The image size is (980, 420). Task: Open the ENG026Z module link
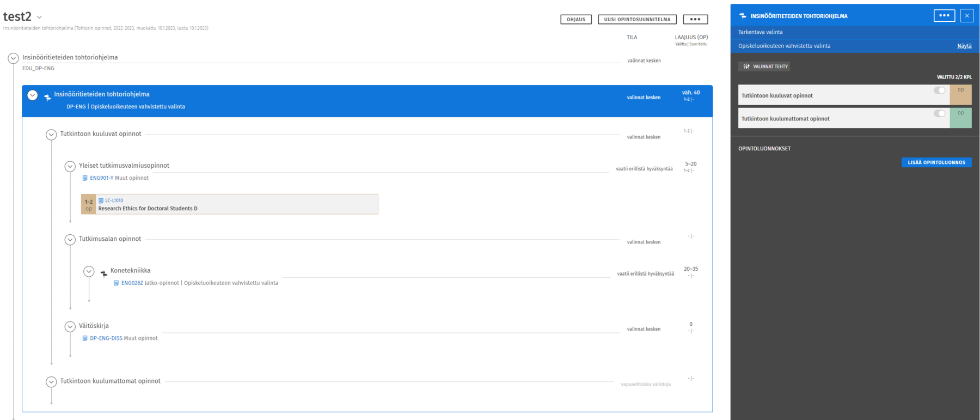point(132,283)
